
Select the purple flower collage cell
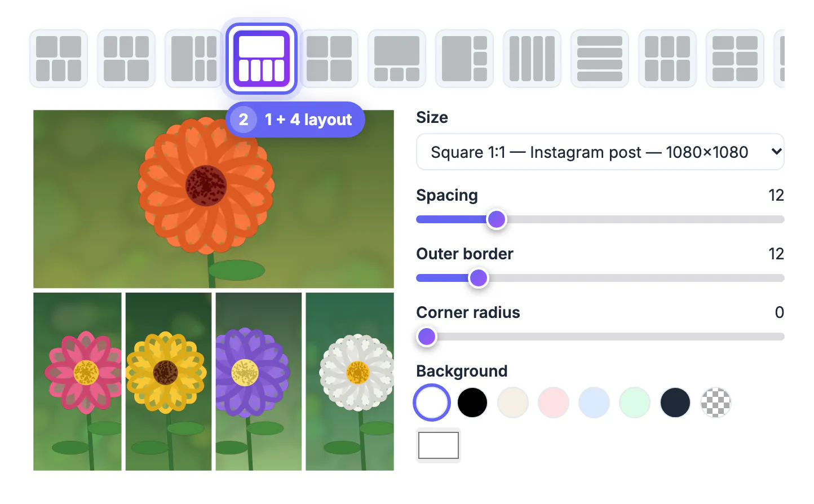pyautogui.click(x=259, y=382)
